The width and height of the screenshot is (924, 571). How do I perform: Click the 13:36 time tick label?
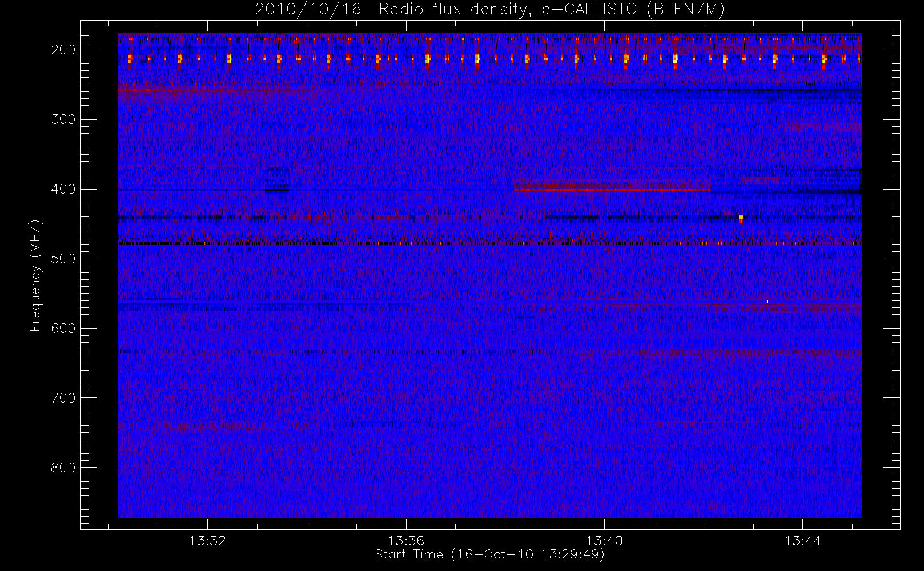point(405,541)
